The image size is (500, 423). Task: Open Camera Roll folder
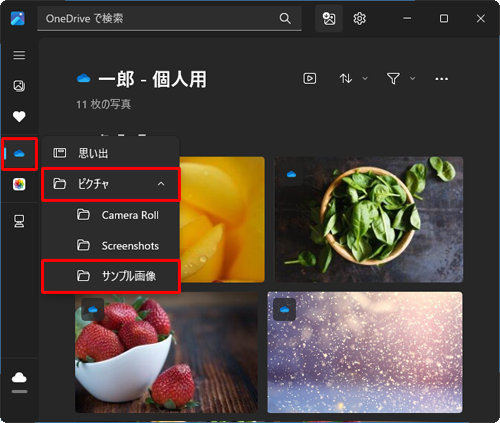pos(111,215)
